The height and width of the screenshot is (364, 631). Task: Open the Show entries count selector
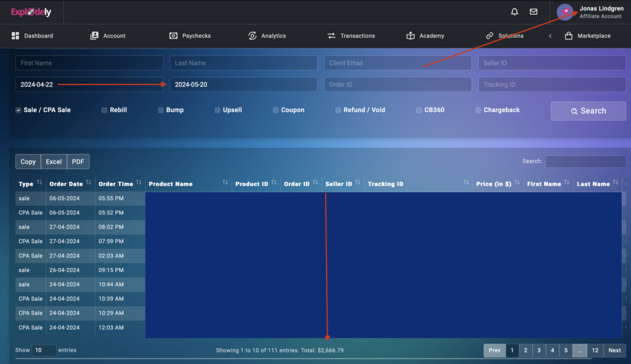(x=43, y=350)
